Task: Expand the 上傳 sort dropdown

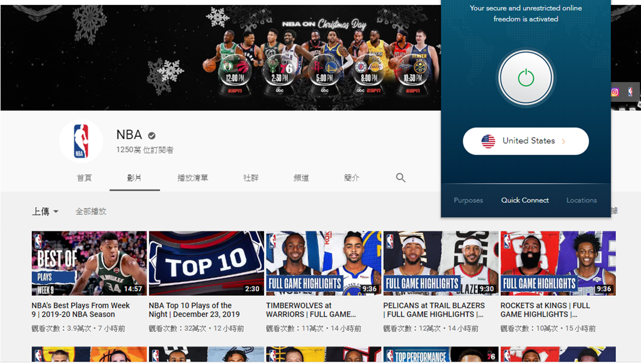Action: [45, 212]
